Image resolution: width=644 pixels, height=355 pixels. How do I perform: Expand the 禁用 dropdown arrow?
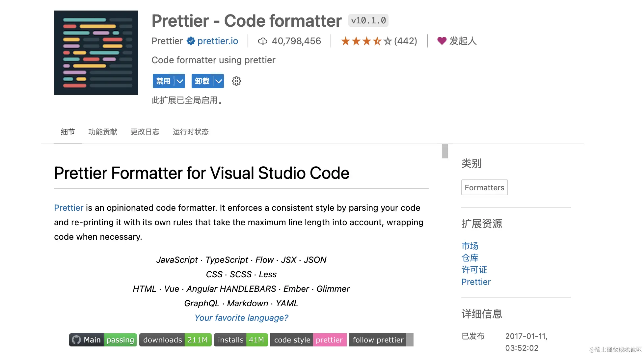pyautogui.click(x=180, y=81)
